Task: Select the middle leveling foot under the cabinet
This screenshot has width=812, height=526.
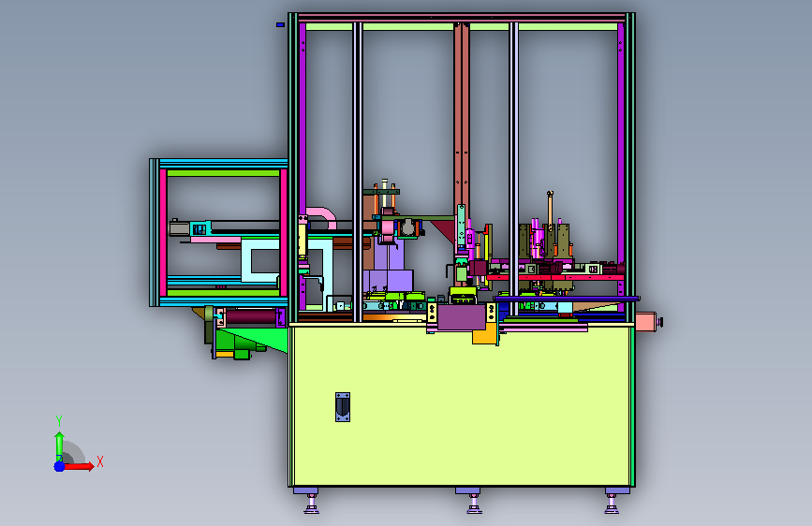Action: (474, 504)
